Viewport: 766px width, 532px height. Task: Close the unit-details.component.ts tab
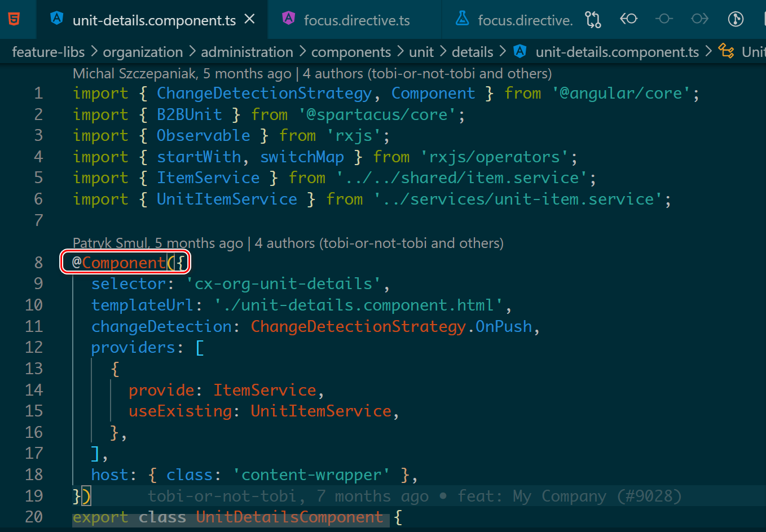pos(249,20)
